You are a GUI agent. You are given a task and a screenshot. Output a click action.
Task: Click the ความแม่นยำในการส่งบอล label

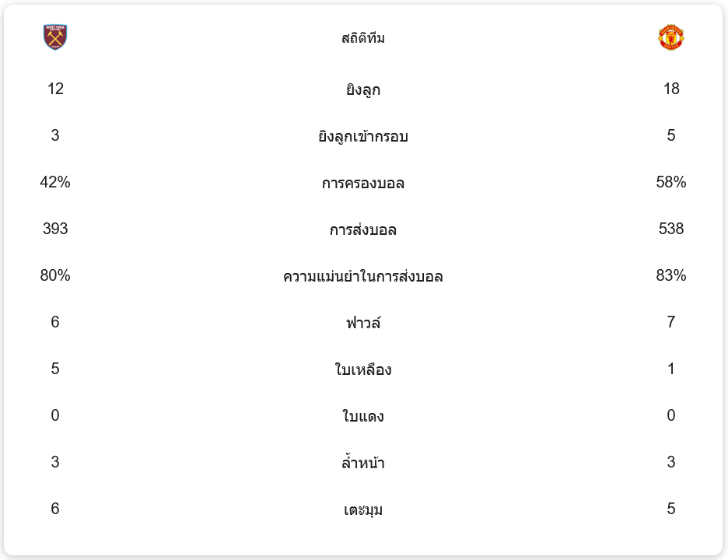coord(363,276)
